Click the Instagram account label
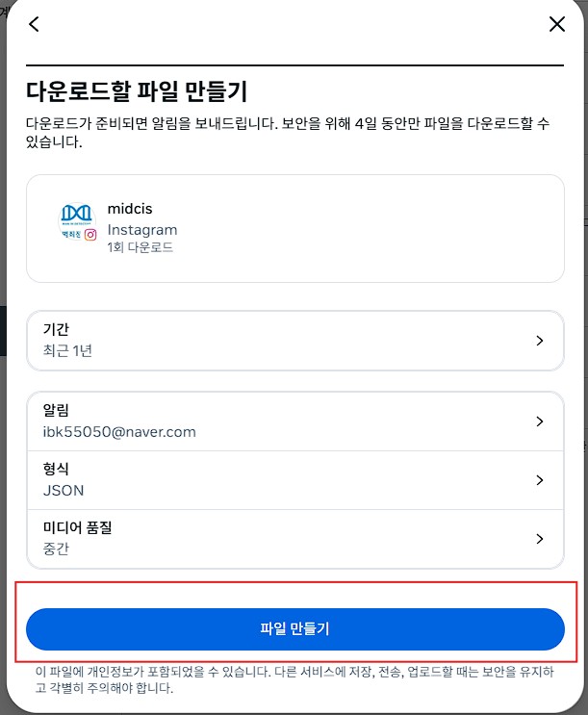 coord(142,230)
